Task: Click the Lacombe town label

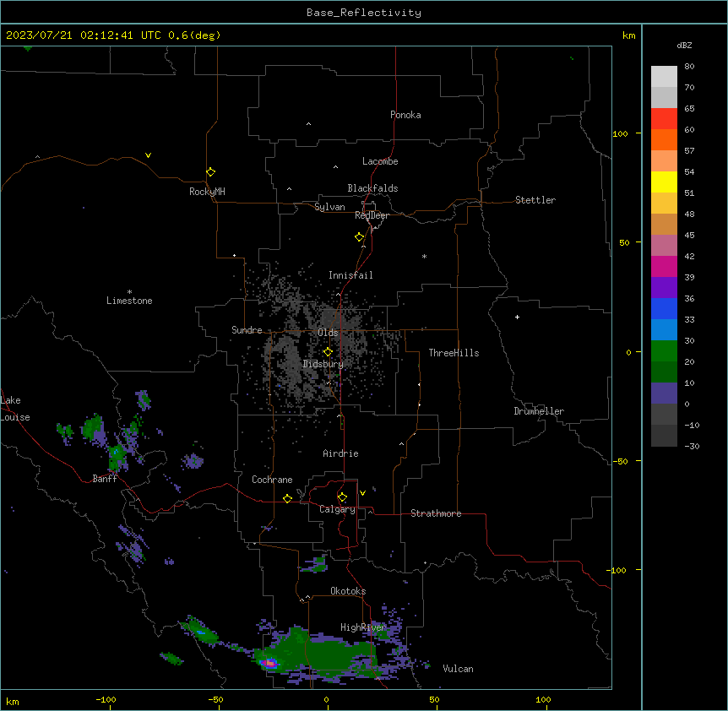Action: [380, 161]
